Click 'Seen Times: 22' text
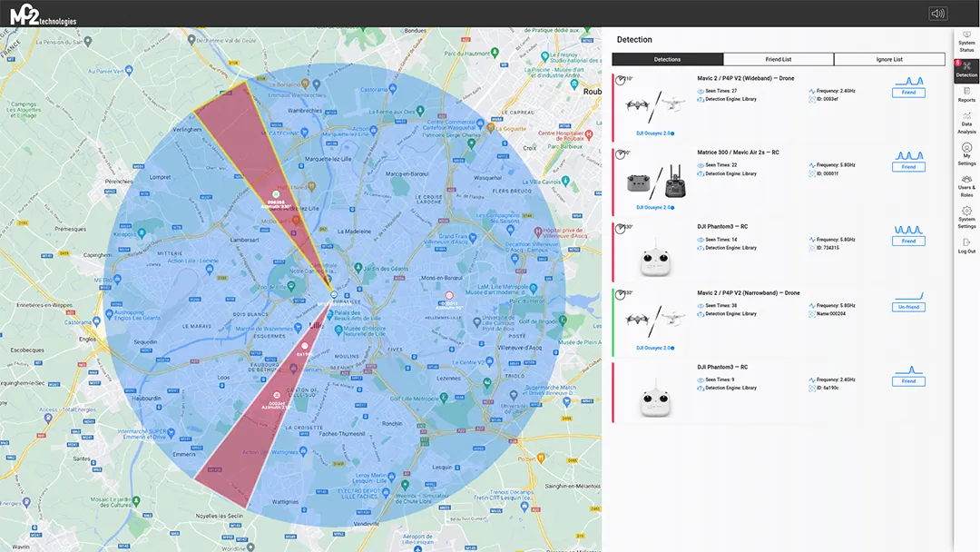The image size is (980, 552). tap(721, 165)
